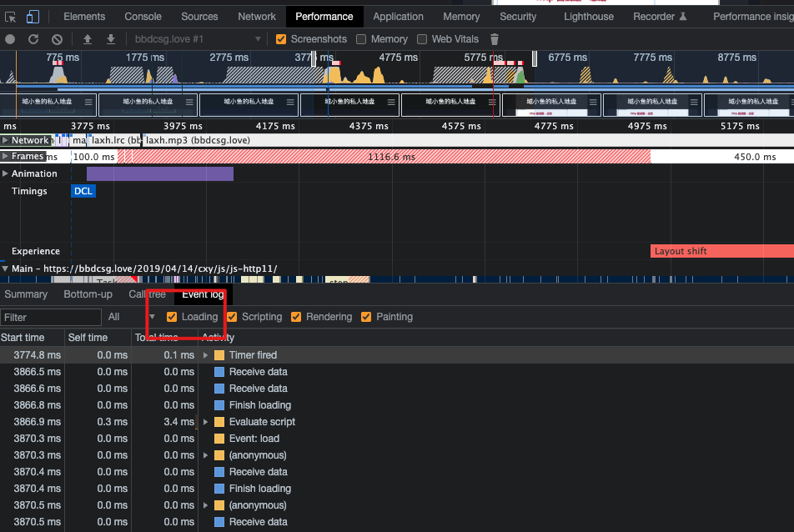This screenshot has height=532, width=794.
Task: Expand the Timer fired event row
Action: pyautogui.click(x=205, y=355)
